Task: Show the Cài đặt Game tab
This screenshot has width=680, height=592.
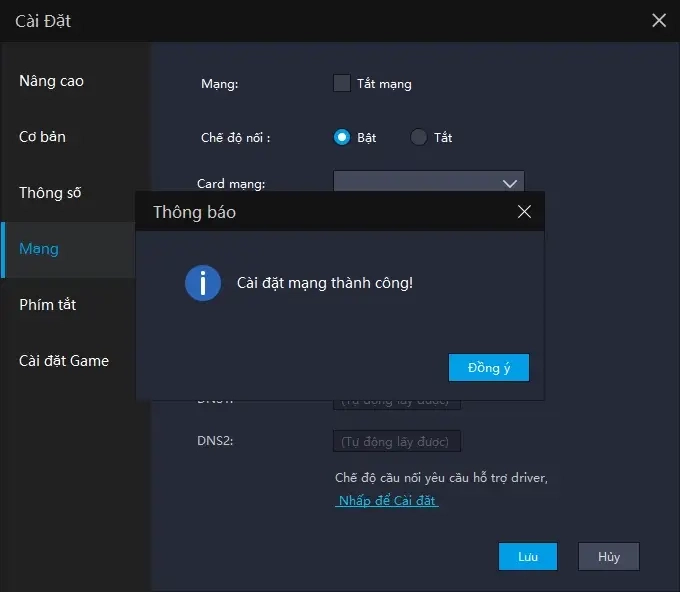Action: click(64, 361)
